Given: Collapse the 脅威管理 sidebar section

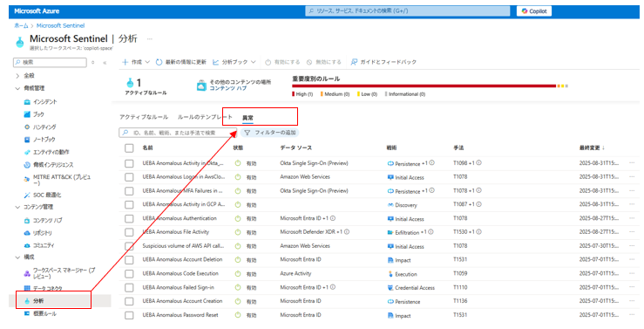Looking at the screenshot, I should (17, 88).
